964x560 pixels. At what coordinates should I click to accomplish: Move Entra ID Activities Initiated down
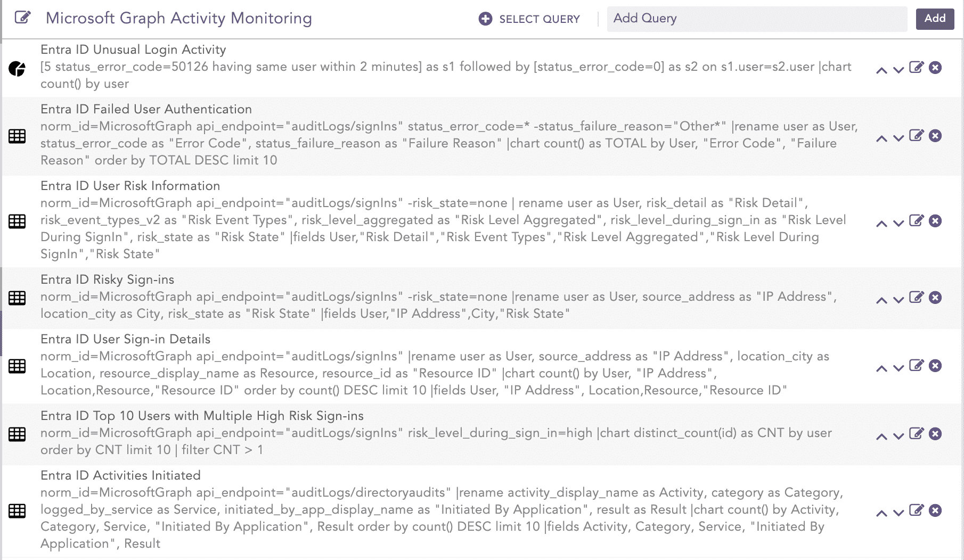[898, 513]
